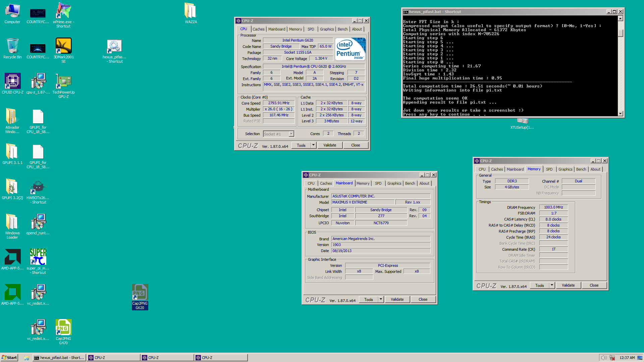
Task: Expand Tools dropdown arrow in CPU window
Action: pos(313,145)
